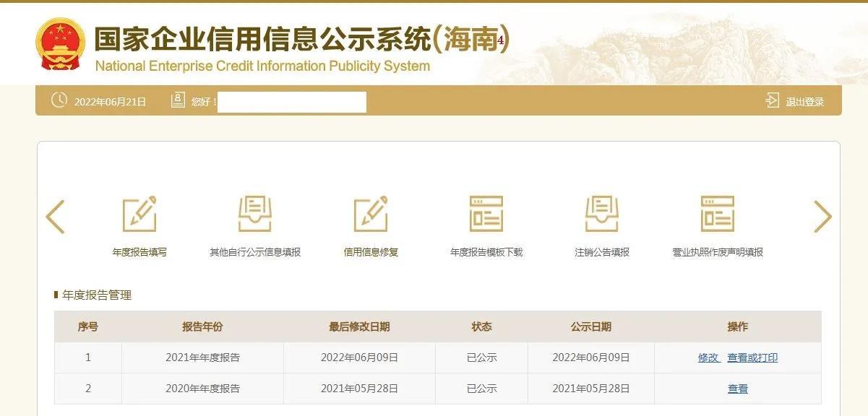Click 查看 for the 2020 annual report

coord(738,389)
